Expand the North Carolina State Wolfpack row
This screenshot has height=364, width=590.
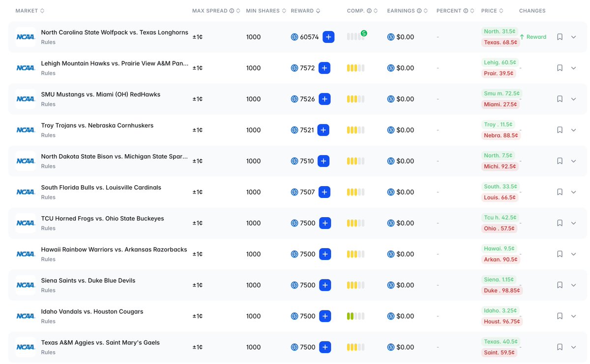coord(573,37)
